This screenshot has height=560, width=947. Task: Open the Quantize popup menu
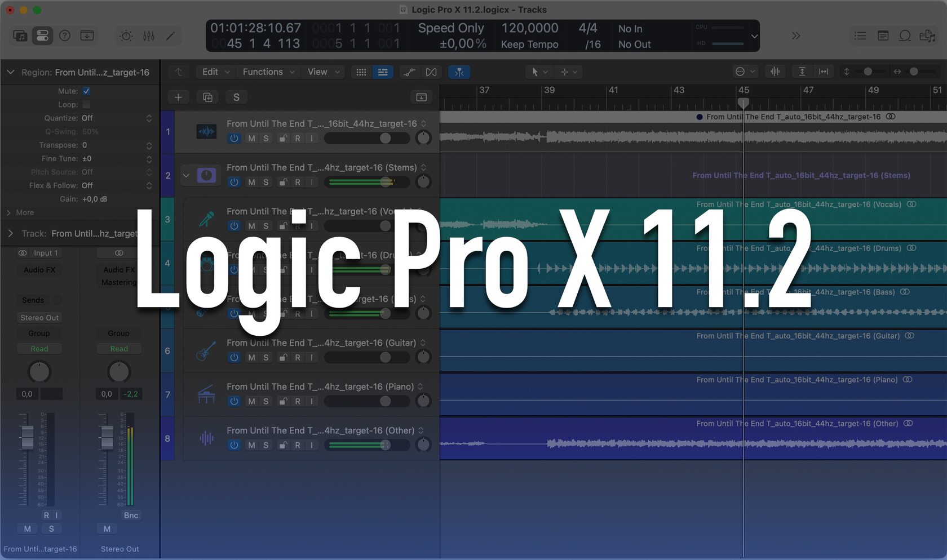tap(117, 118)
